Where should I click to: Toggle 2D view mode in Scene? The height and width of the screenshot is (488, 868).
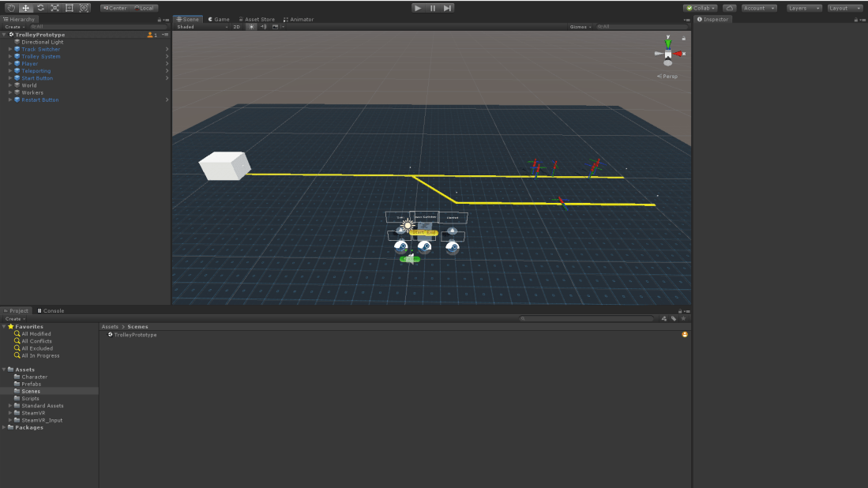point(236,27)
